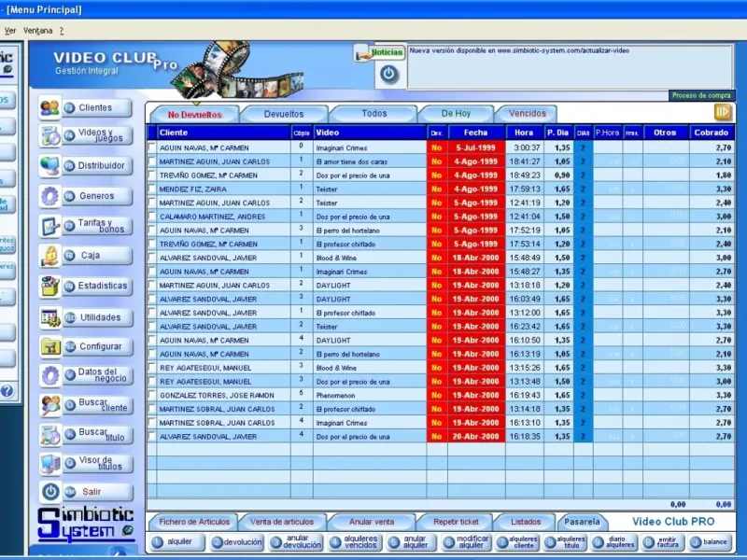Screen dimensions: 747x560
Task: Click the Buscar cliente icon
Action: click(50, 405)
